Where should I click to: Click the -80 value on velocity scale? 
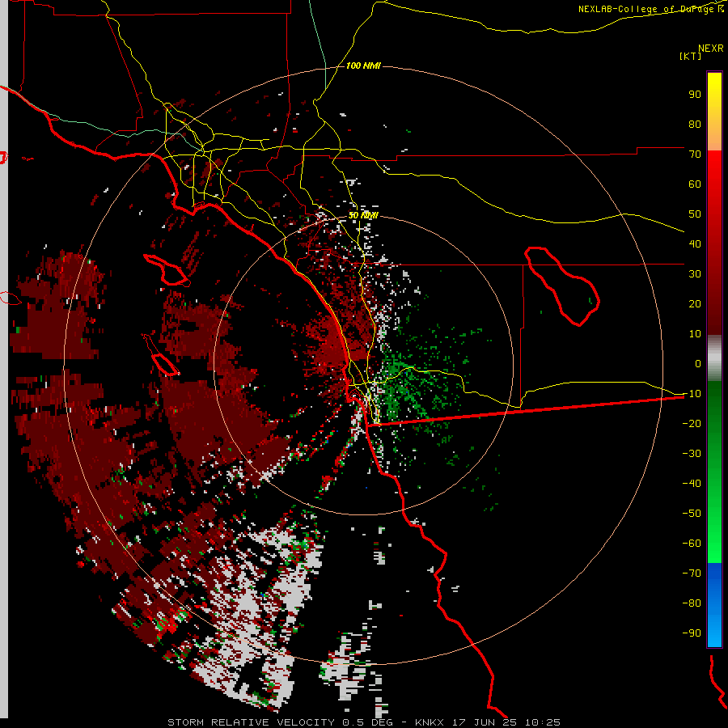pos(692,603)
